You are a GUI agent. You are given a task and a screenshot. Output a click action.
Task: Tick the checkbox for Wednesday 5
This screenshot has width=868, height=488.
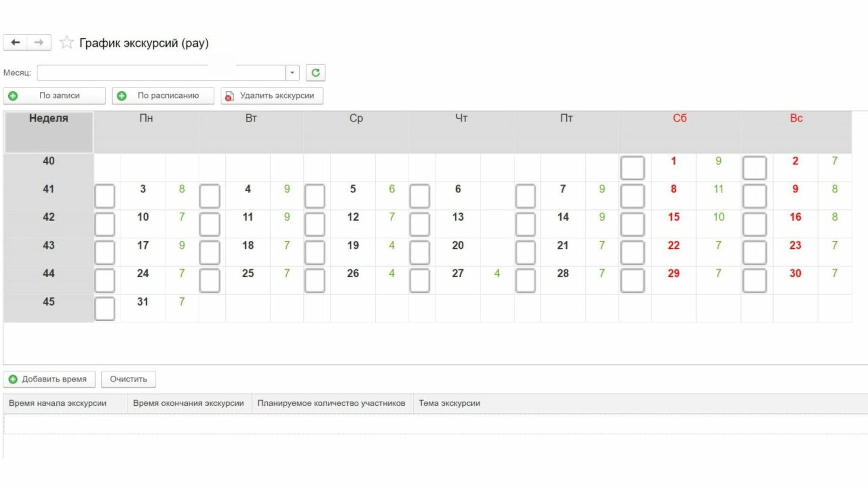(315, 196)
